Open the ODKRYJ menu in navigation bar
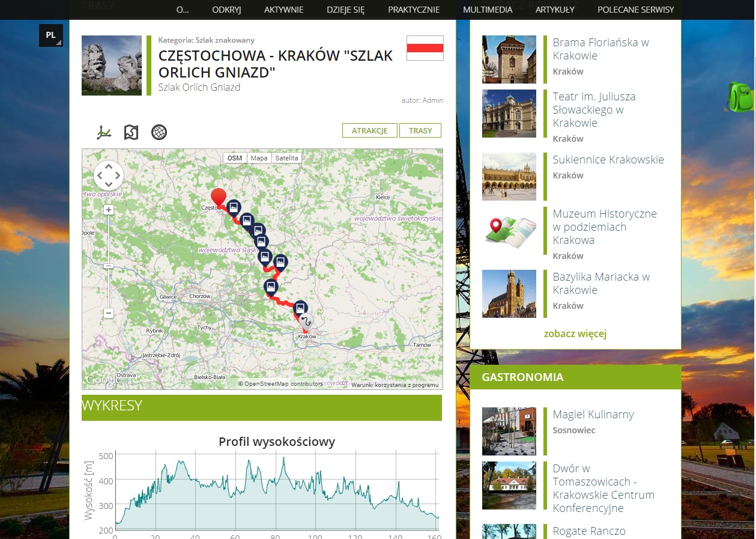756x539 pixels. 226,10
